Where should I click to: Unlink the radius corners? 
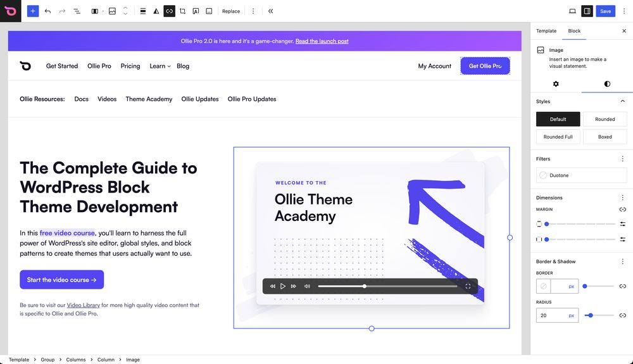tap(622, 315)
